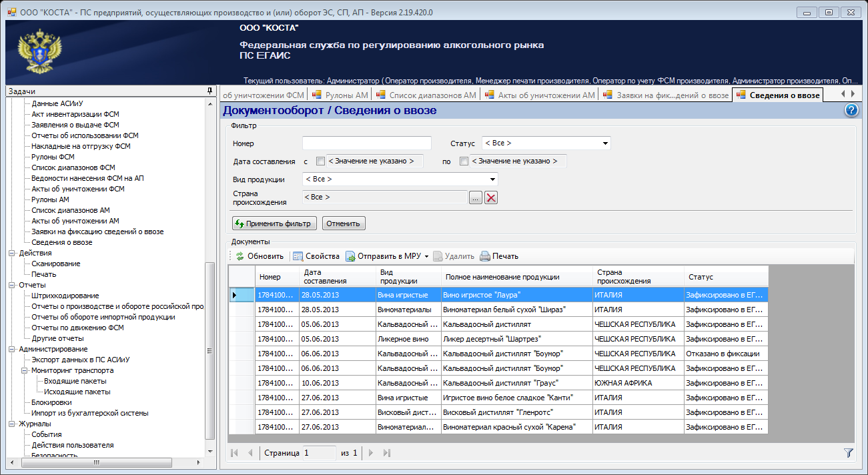Click the Отменить filter button
This screenshot has width=868, height=475.
click(344, 223)
